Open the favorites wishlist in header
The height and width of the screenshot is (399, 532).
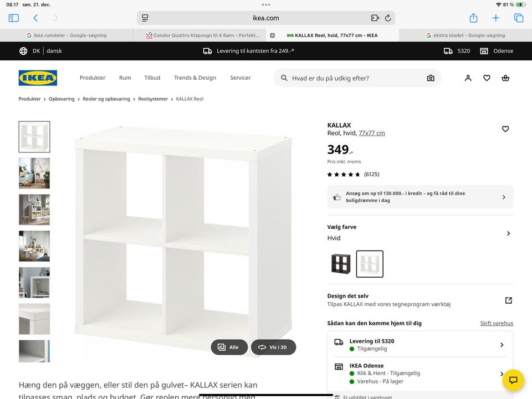point(487,78)
